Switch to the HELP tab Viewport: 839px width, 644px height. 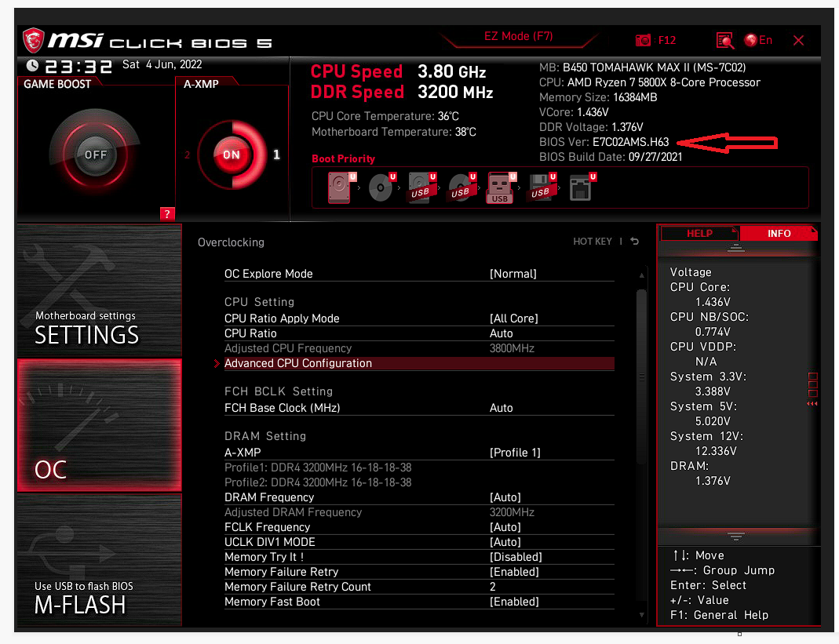(x=699, y=233)
